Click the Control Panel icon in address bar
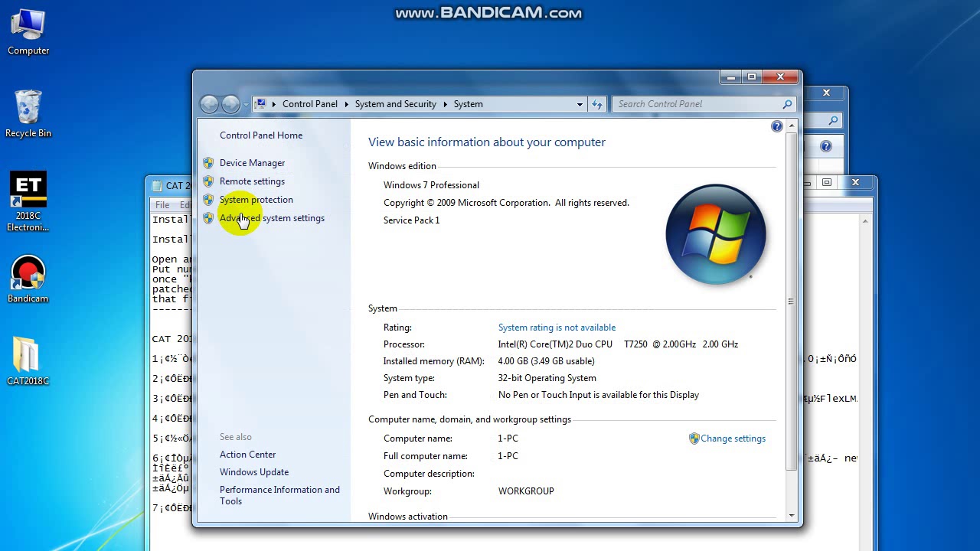Viewport: 980px width, 551px height. tap(261, 104)
